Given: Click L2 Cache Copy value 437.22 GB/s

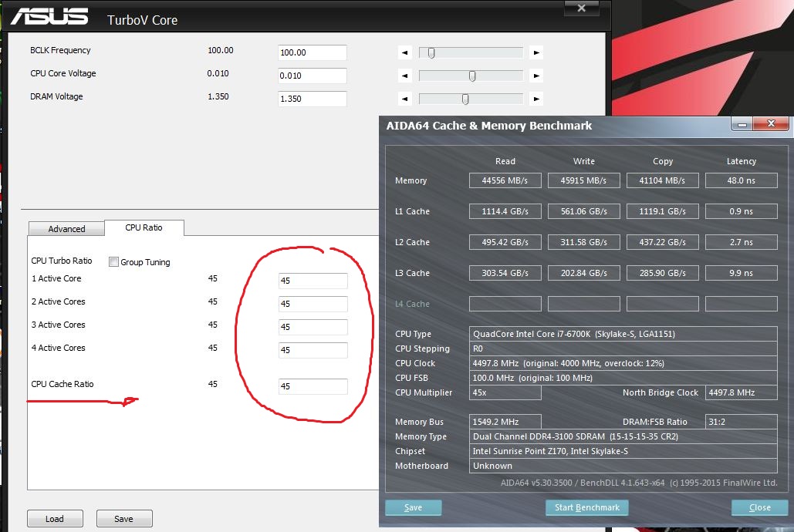Looking at the screenshot, I should click(662, 242).
